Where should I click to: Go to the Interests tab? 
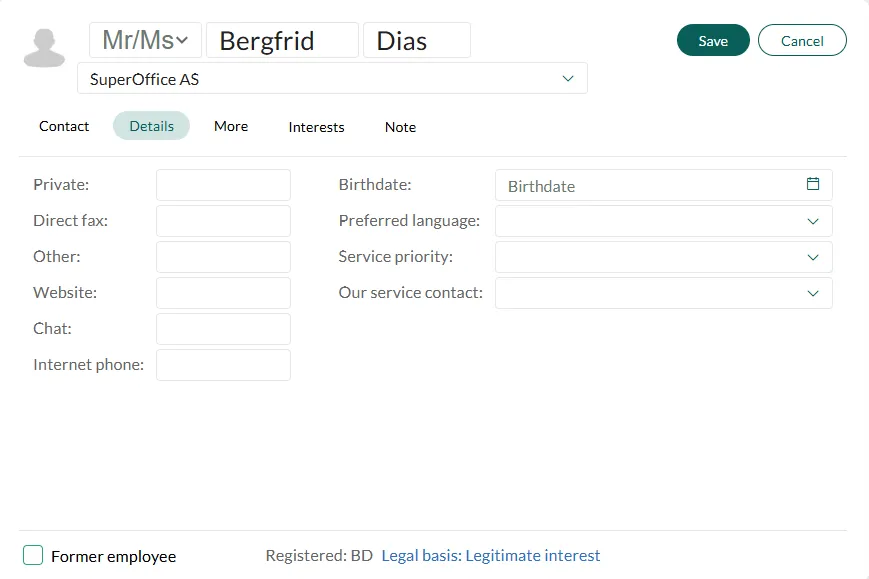(x=316, y=127)
